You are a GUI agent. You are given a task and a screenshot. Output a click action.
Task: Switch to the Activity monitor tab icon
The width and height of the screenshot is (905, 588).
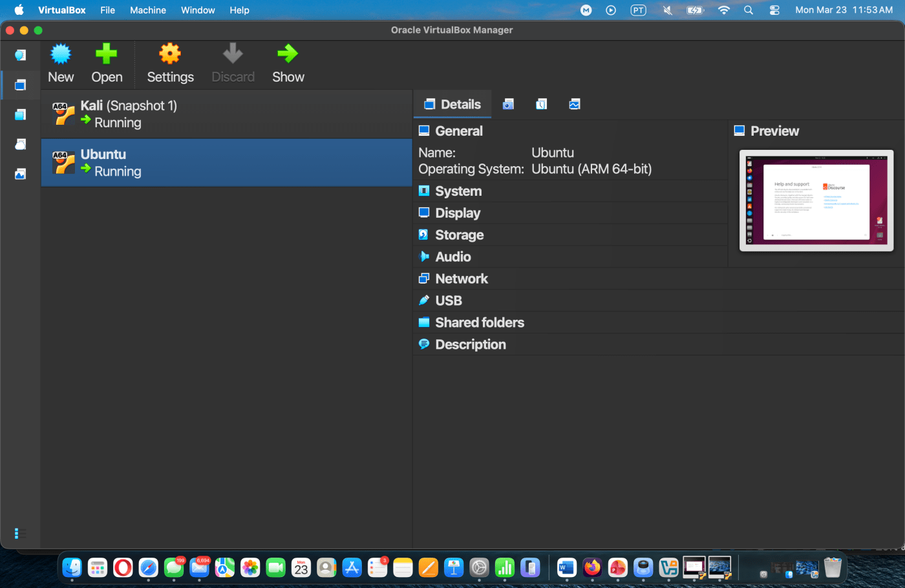coord(574,104)
